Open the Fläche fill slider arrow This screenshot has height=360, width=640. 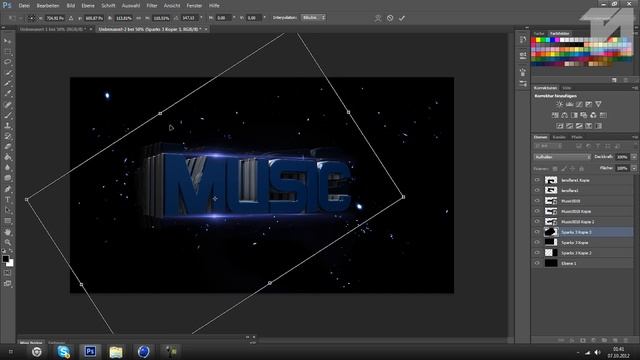(x=634, y=168)
